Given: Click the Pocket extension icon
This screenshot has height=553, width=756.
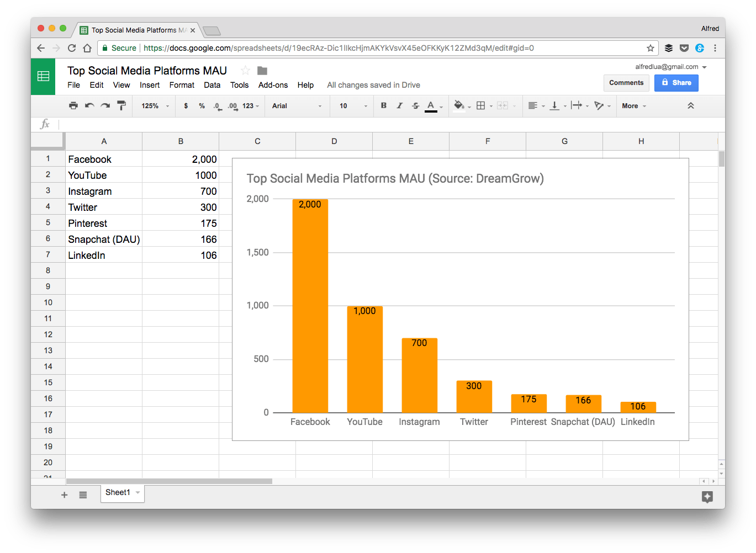Looking at the screenshot, I should [x=684, y=48].
